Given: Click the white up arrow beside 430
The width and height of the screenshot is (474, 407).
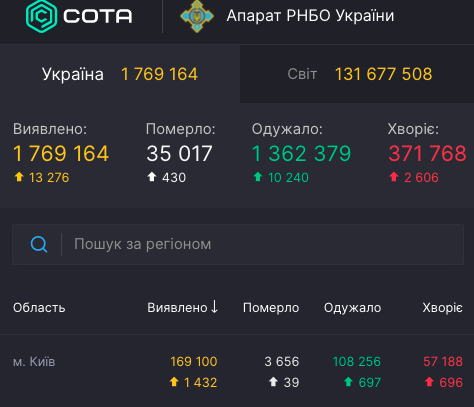Looking at the screenshot, I should point(152,177).
